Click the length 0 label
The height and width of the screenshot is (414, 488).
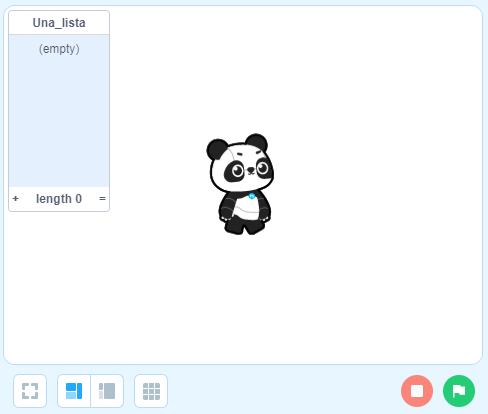tap(59, 199)
